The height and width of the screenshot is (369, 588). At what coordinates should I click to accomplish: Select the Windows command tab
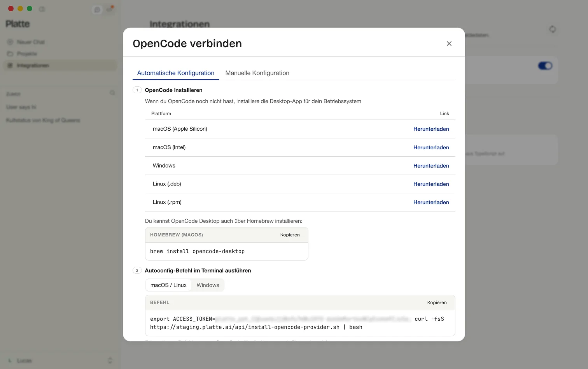(x=208, y=285)
